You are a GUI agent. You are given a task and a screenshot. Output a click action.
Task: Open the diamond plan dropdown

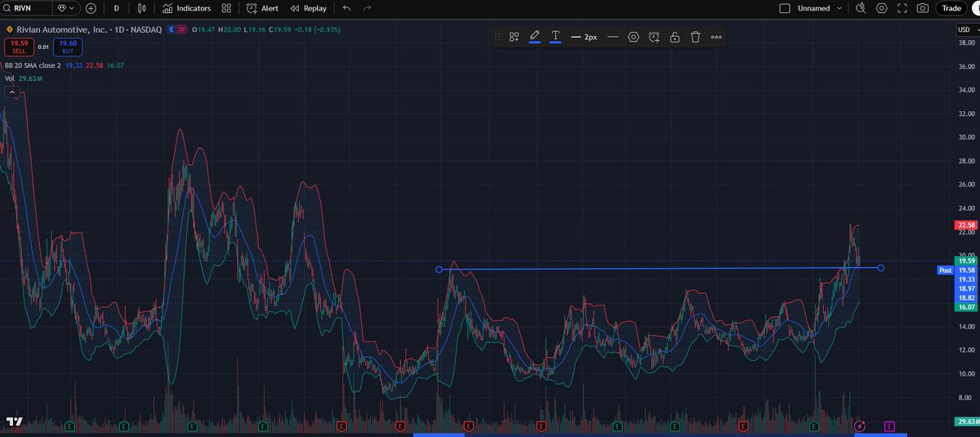(66, 8)
